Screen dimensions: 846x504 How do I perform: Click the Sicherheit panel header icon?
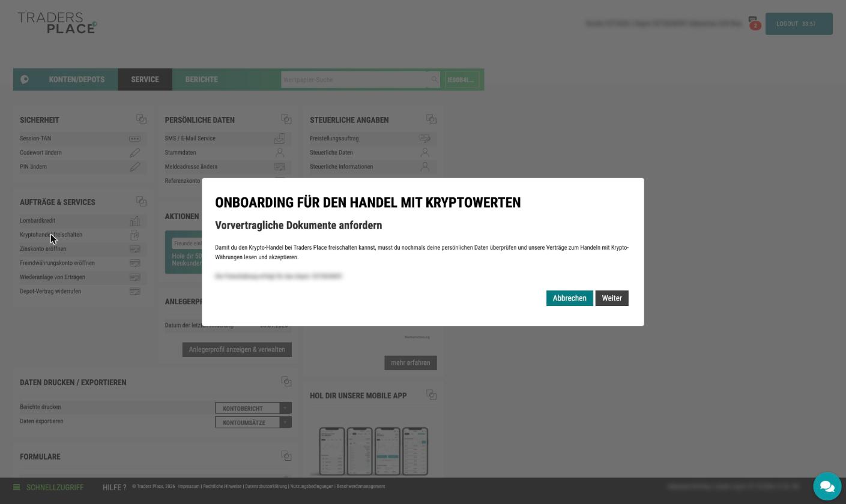coord(141,119)
